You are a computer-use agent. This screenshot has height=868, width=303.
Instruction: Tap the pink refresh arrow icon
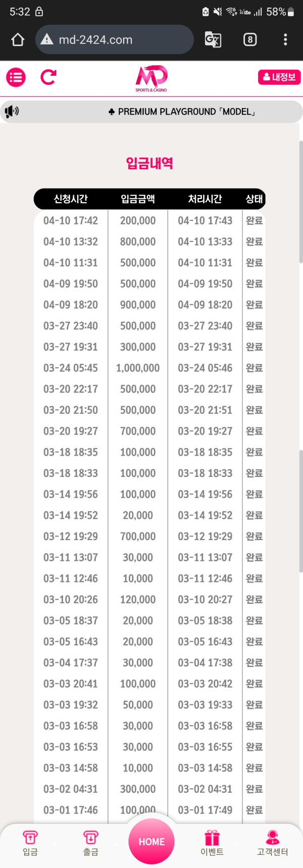click(x=48, y=77)
